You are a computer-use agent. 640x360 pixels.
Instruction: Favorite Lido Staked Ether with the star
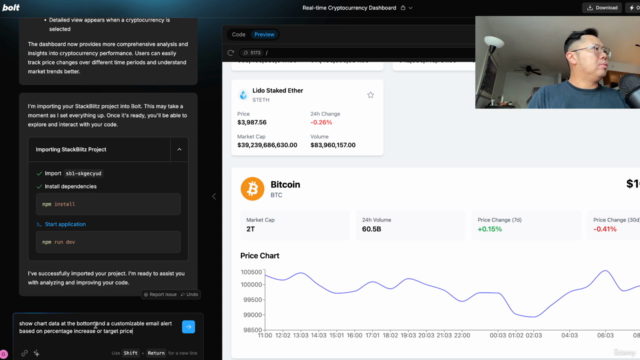pos(370,95)
